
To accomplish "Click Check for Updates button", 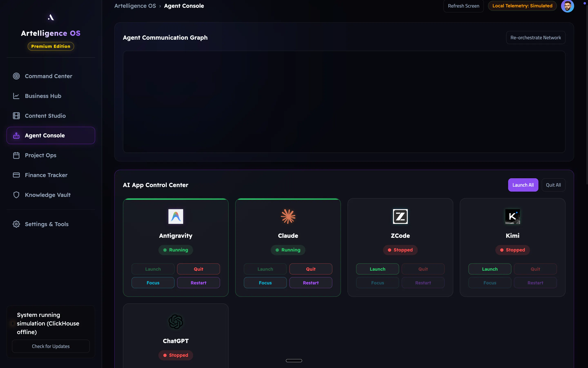I will tap(51, 346).
